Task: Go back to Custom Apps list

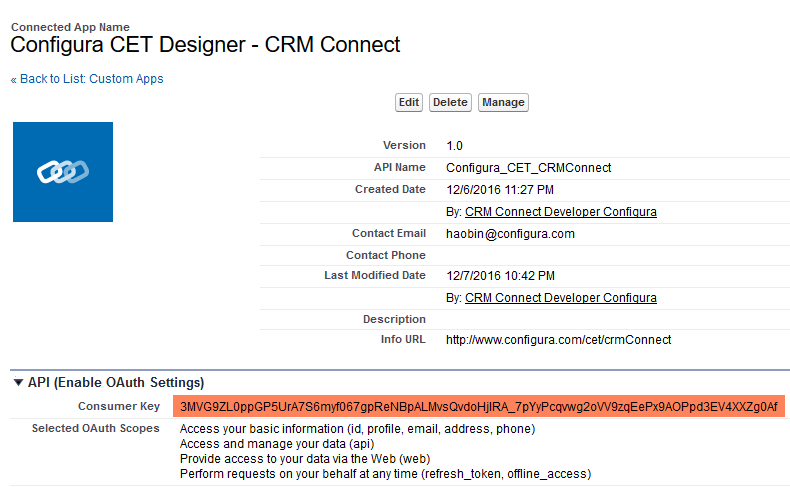Action: pos(87,79)
